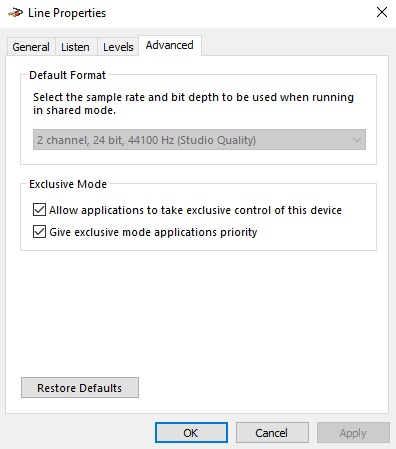Viewport: 396px width, 449px height.
Task: Click the Restore Defaults button
Action: coord(80,388)
